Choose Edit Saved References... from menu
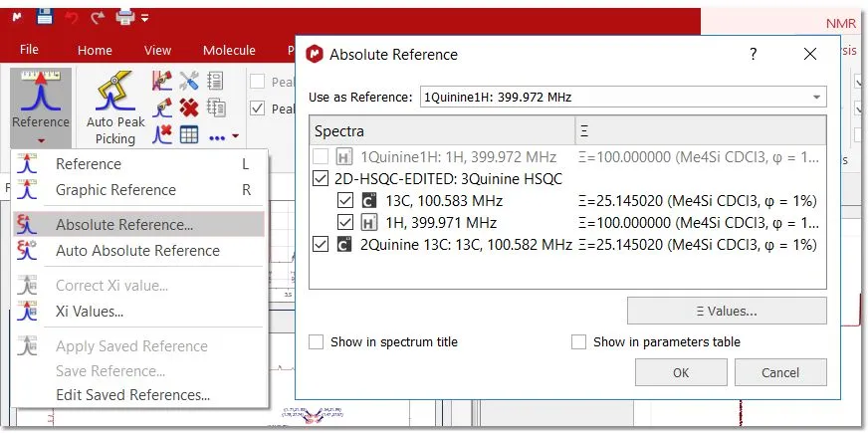 [132, 394]
